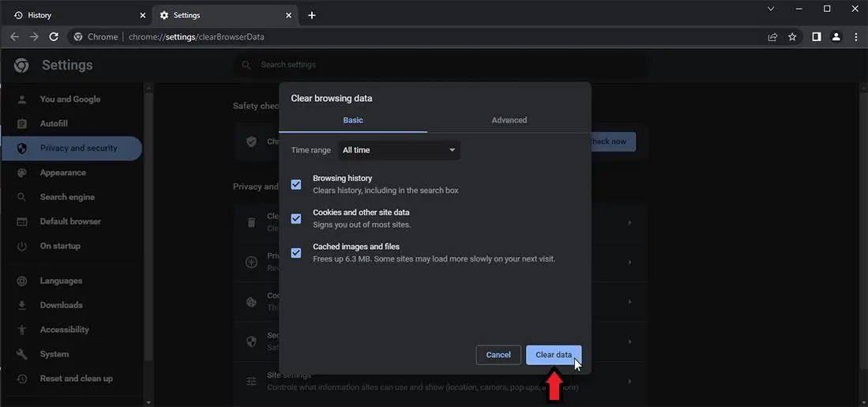Select the Basic tab
Image resolution: width=868 pixels, height=407 pixels.
353,120
